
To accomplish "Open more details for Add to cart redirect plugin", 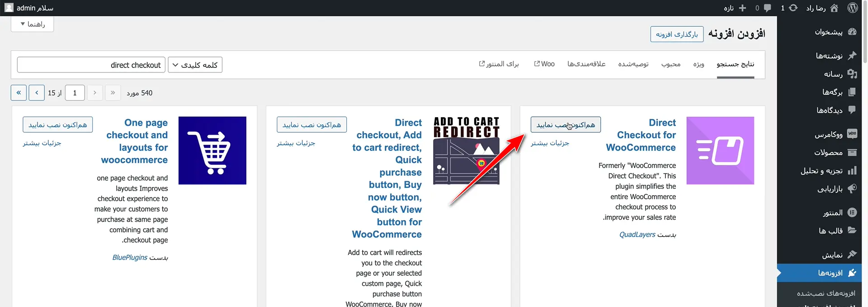I will coord(296,143).
